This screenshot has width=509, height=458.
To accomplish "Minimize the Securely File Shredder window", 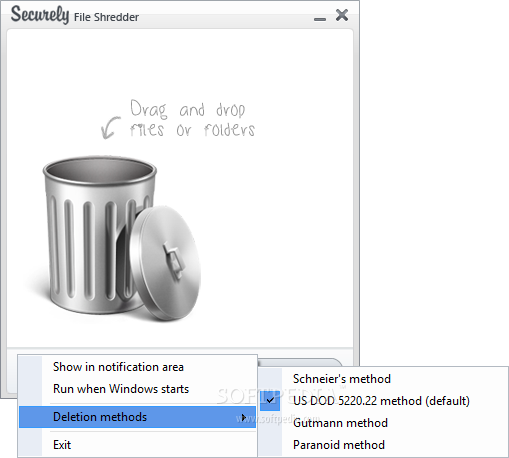I will pos(320,19).
